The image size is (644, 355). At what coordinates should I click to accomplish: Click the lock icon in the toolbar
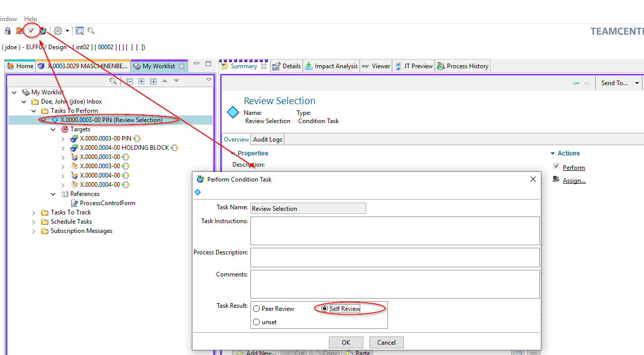coord(7,31)
